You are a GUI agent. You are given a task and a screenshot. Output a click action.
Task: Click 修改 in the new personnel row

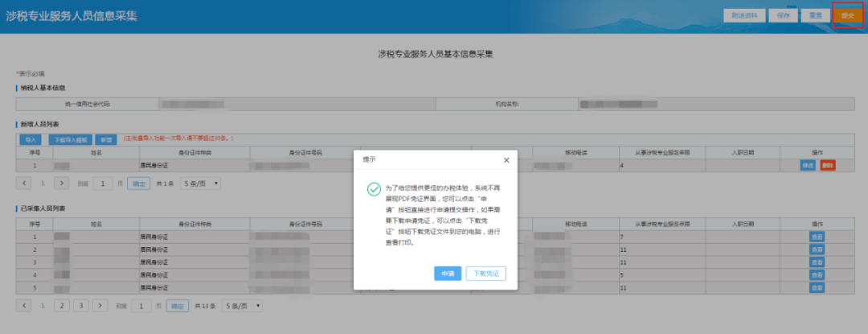[x=808, y=165]
